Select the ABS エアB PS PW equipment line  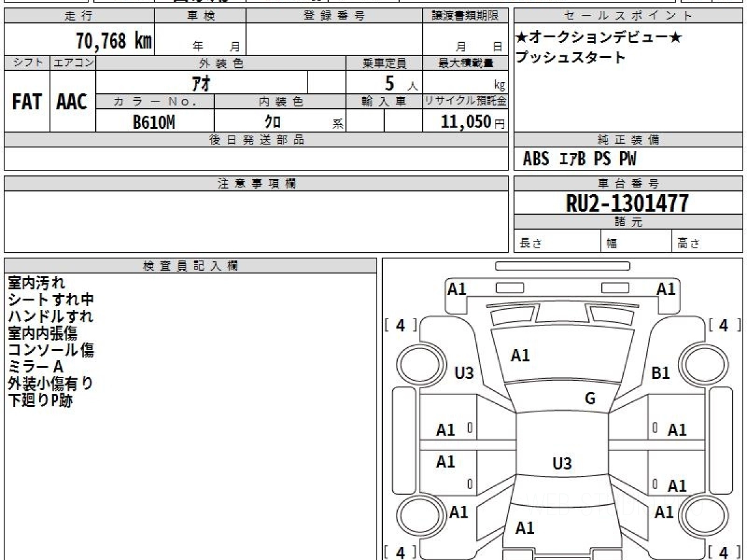click(580, 159)
